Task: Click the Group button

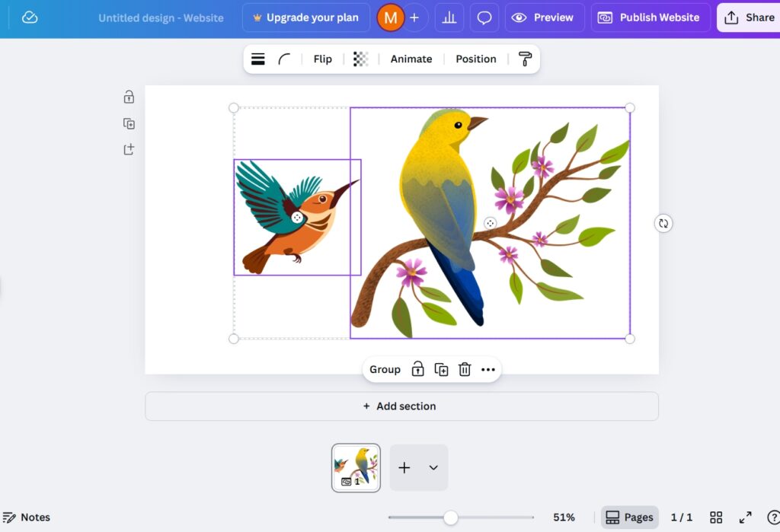Action: (x=385, y=370)
